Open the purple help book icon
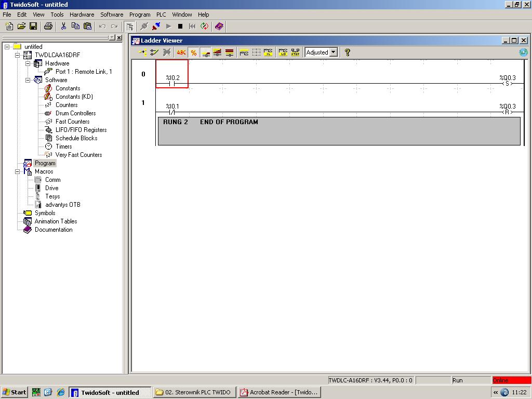 click(219, 26)
